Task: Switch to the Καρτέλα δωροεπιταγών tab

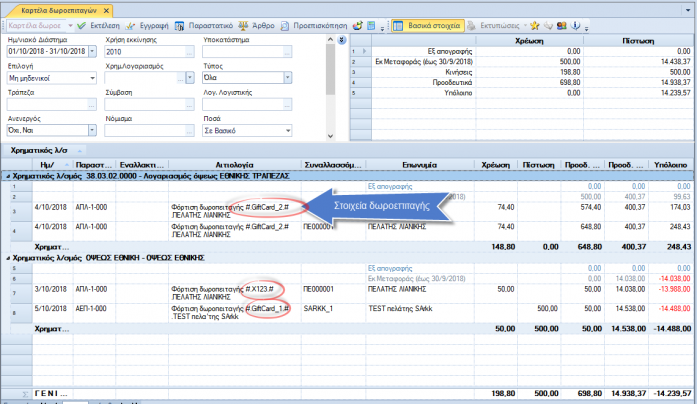Action: pos(59,10)
